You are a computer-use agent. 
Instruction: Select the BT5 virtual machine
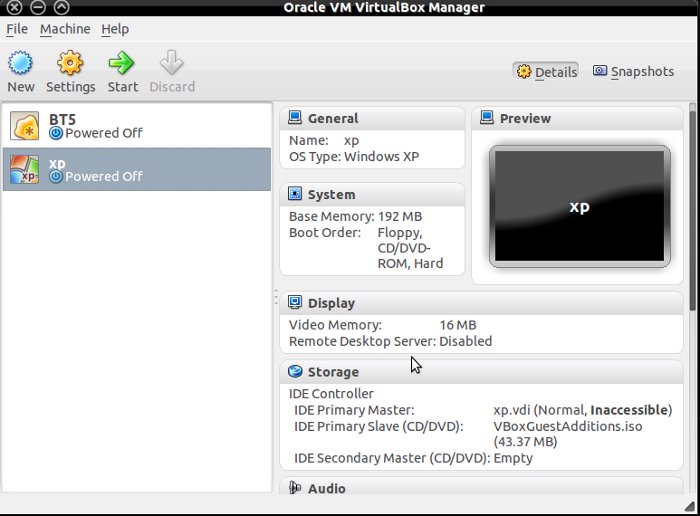[137, 126]
